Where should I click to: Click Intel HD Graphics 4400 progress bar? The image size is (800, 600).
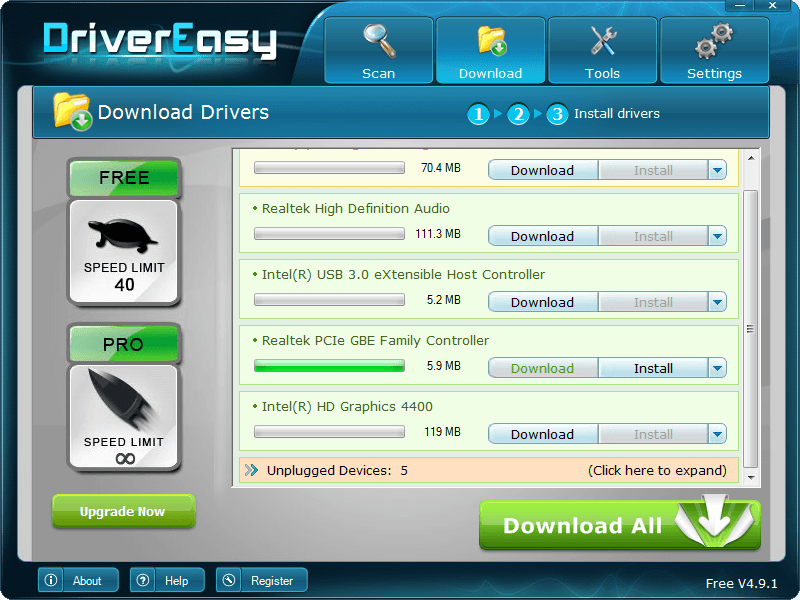(330, 432)
